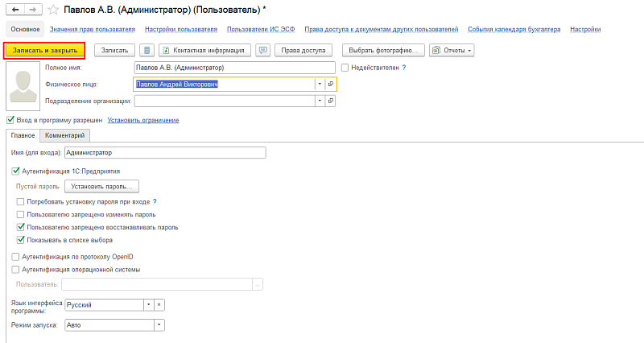The height and width of the screenshot is (343, 644).
Task: Click the back navigation arrow
Action: pyautogui.click(x=12, y=10)
